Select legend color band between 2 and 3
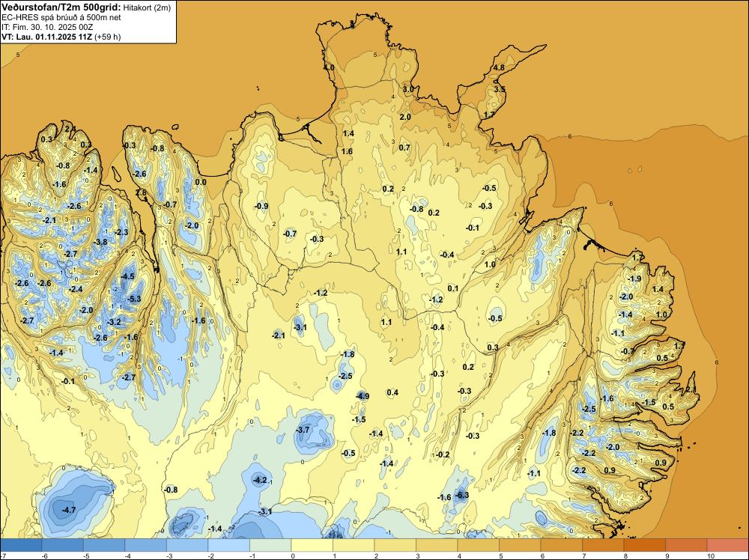Viewport: 749px width, 560px height. click(395, 545)
